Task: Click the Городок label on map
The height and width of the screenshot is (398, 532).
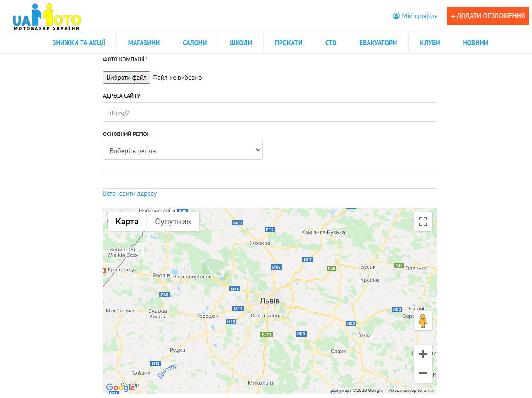Action: point(207,316)
